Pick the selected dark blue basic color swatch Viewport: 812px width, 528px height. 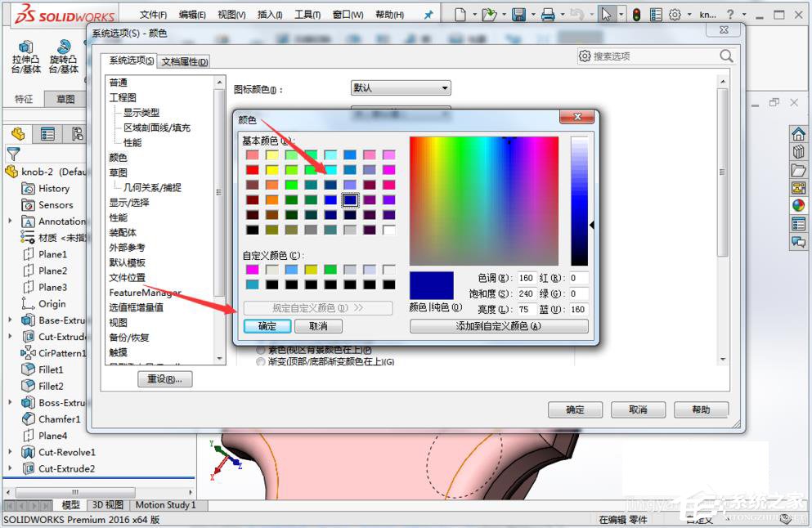(x=350, y=199)
